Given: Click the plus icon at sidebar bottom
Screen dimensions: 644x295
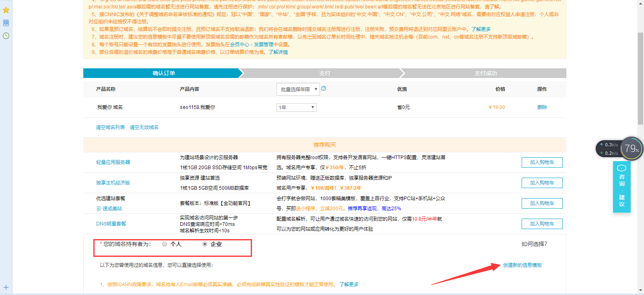Looking at the screenshot, I should (6, 287).
